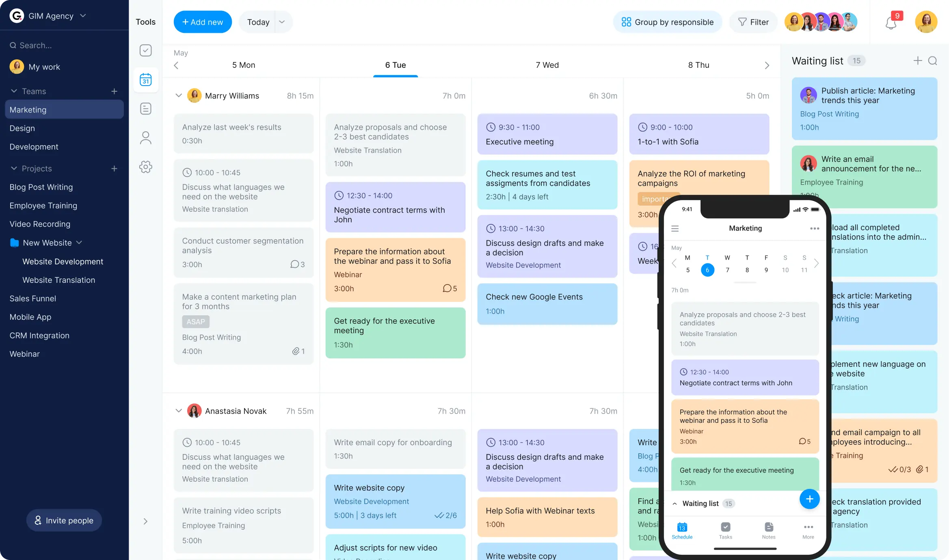
Task: Open Publish article waiting list card
Action: [x=864, y=109]
